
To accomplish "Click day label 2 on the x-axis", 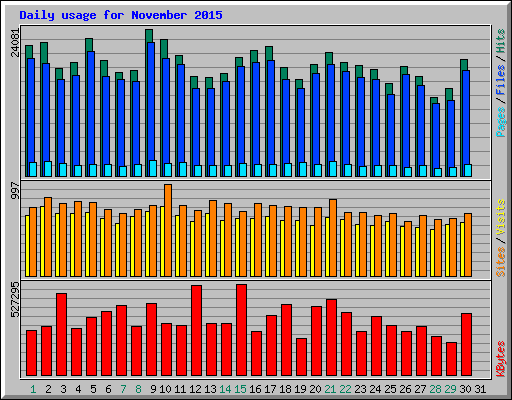I will [x=48, y=389].
